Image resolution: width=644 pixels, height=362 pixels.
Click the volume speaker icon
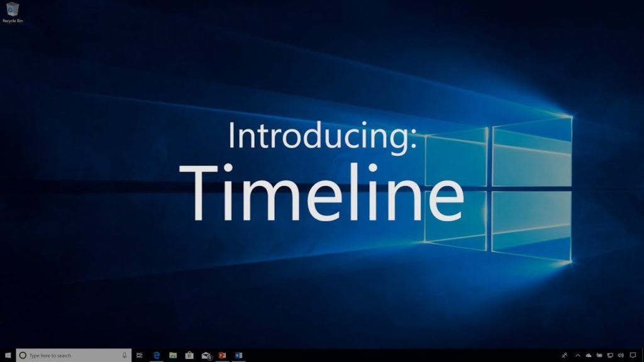619,355
